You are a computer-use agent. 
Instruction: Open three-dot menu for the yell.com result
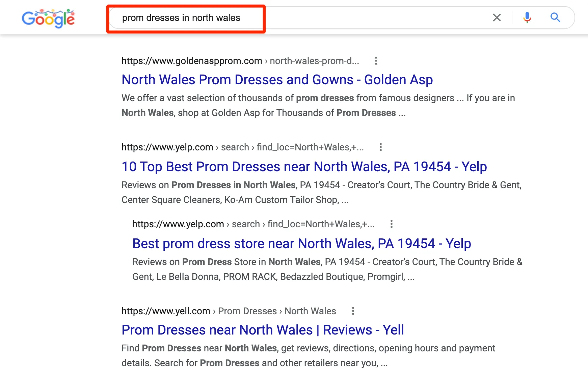(x=353, y=311)
